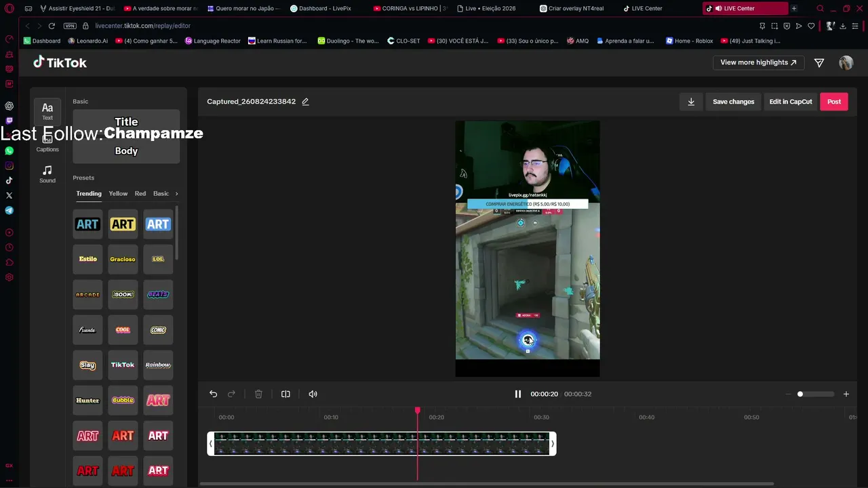This screenshot has width=868, height=488.
Task: Search open tabs with the magnifier icon
Action: (x=821, y=9)
